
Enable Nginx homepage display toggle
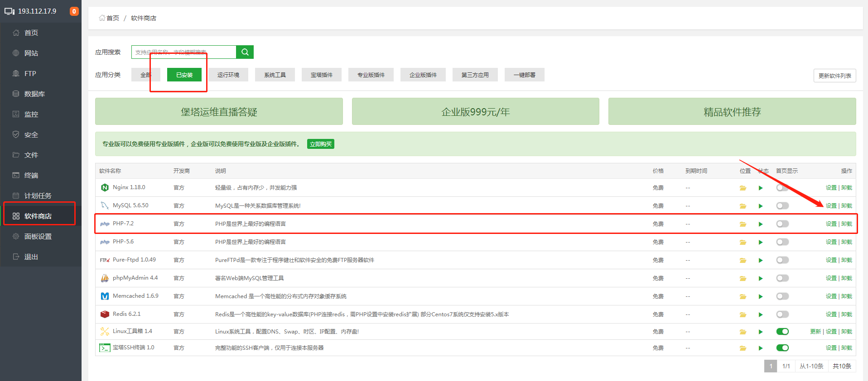coord(782,188)
